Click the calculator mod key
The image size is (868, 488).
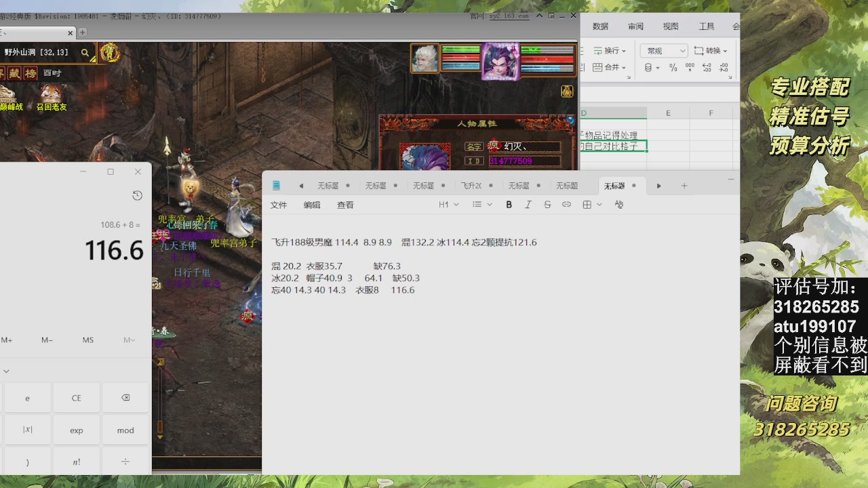[x=125, y=430]
